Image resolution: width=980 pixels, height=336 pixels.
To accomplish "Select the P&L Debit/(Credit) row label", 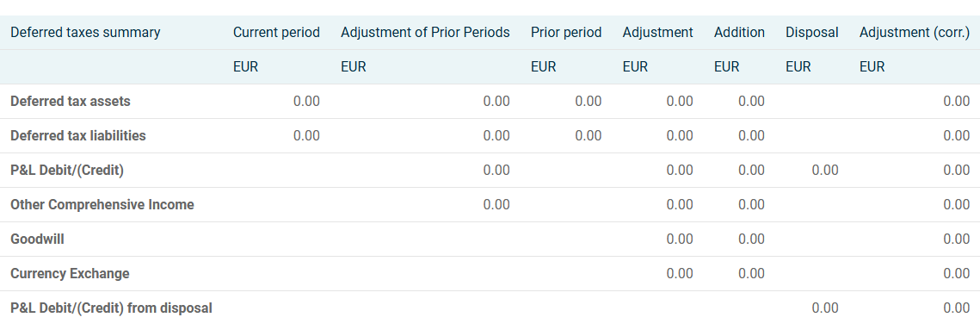I will click(67, 171).
